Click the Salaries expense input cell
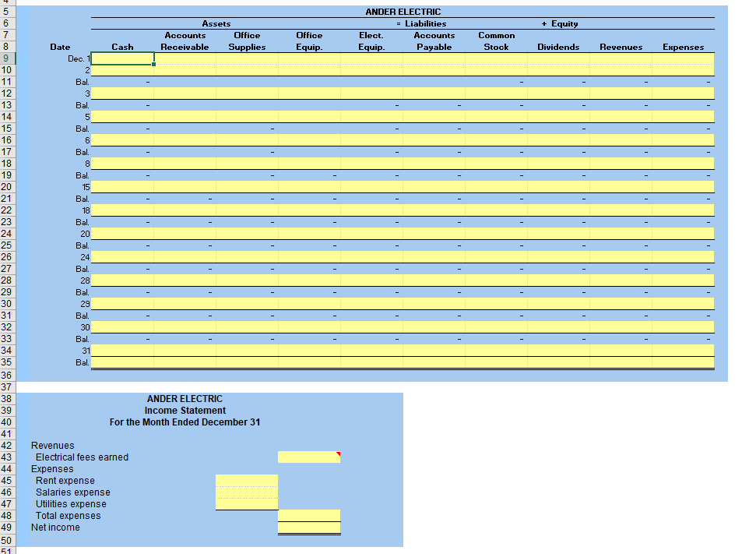 [246, 492]
